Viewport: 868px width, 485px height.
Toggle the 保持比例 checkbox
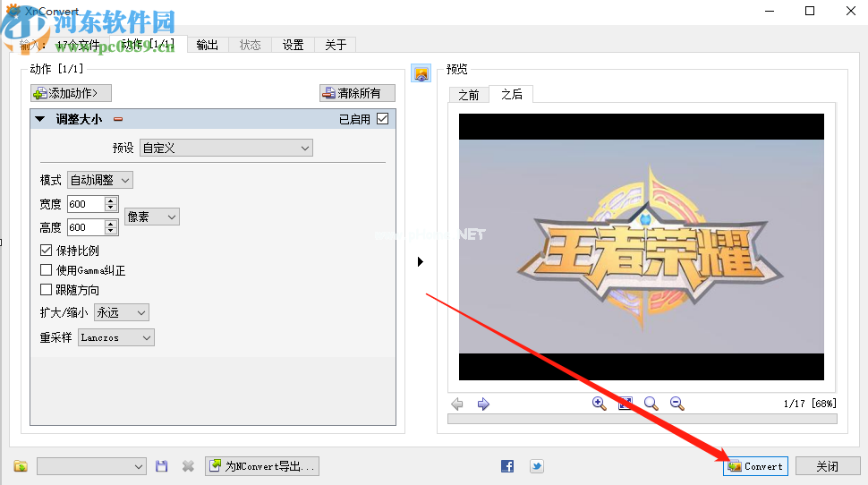click(47, 251)
